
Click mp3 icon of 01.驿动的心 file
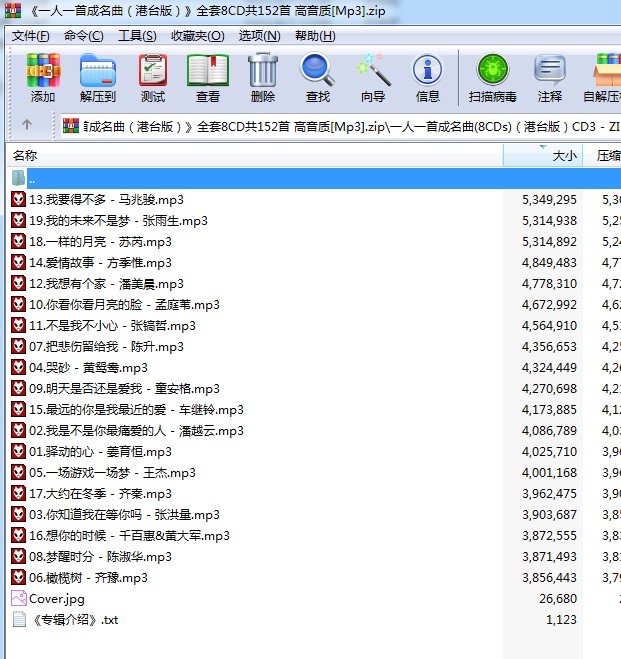tap(18, 451)
